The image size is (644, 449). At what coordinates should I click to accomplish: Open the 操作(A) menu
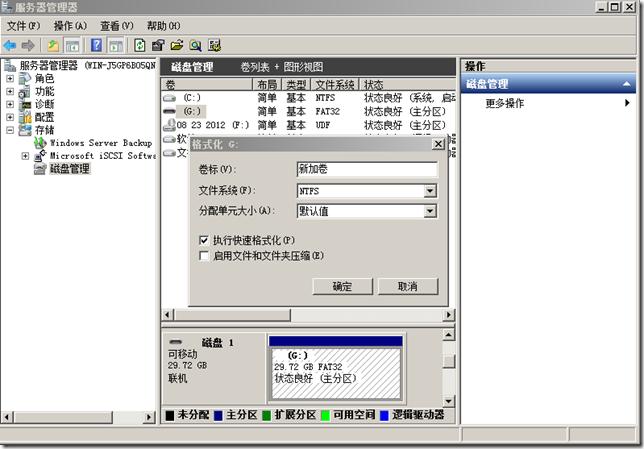[70, 25]
